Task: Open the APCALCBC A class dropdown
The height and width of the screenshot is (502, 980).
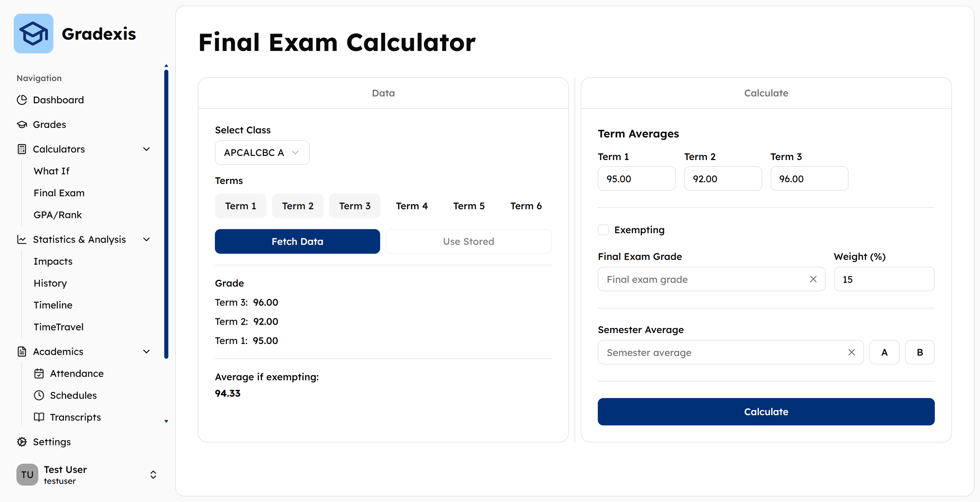Action: point(262,153)
